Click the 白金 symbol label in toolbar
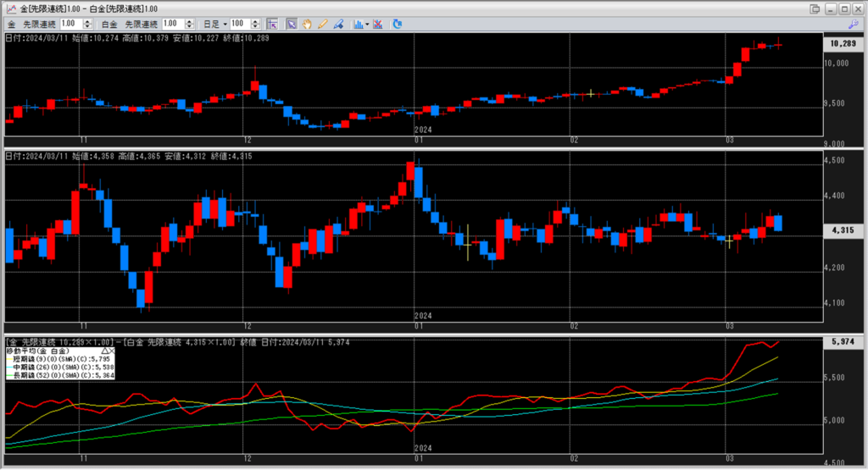Image resolution: width=868 pixels, height=470 pixels. click(108, 24)
